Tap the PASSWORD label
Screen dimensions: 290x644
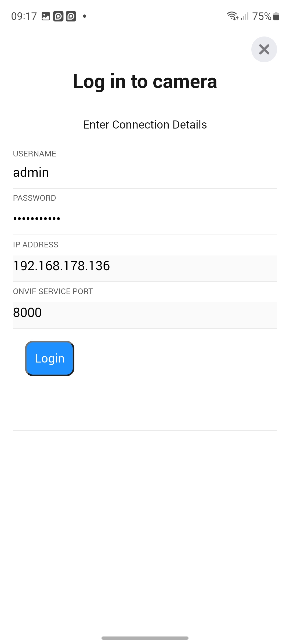pyautogui.click(x=34, y=198)
